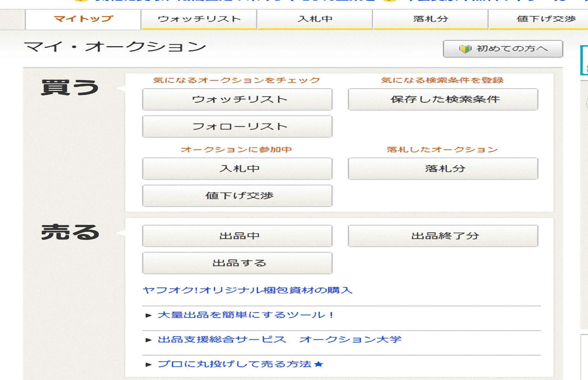
Task: Click the フォローリスト button
Action: pos(237,127)
